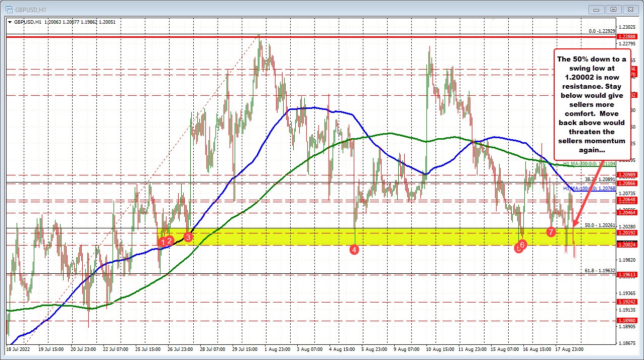Expand the GBPUSD,H1 quote data dropdown arrow

pos(10,22)
